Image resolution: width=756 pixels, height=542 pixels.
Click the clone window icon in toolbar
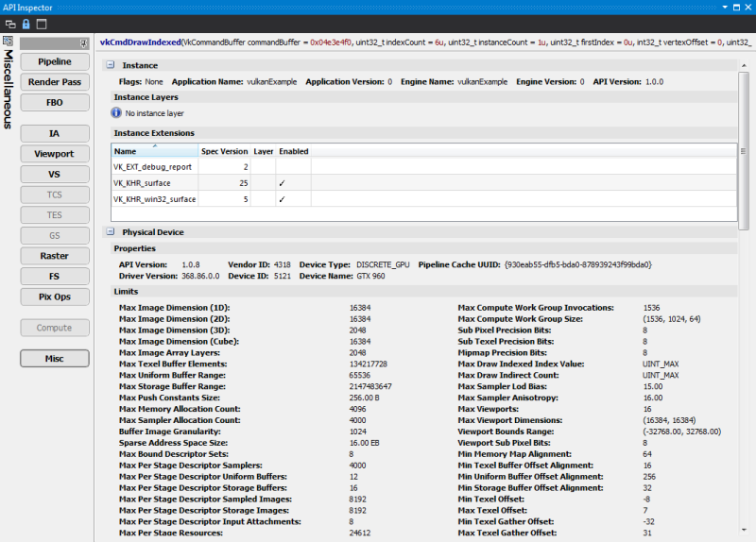[x=9, y=23]
